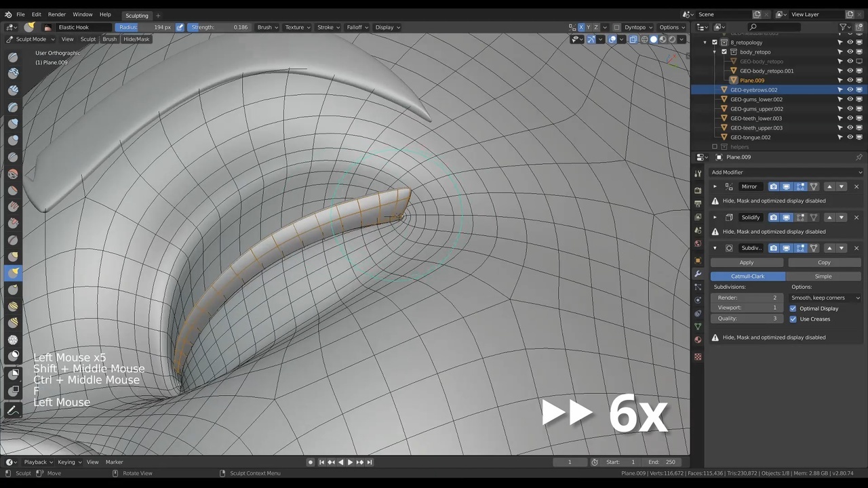Move the Solidify modifier up
Screen dimensions: 868x488
pyautogui.click(x=829, y=218)
